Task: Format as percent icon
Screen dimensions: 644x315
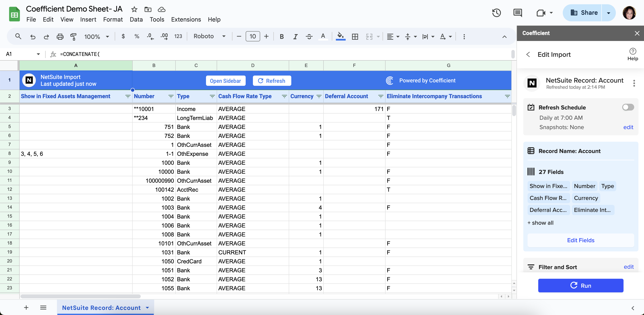Action: click(137, 36)
